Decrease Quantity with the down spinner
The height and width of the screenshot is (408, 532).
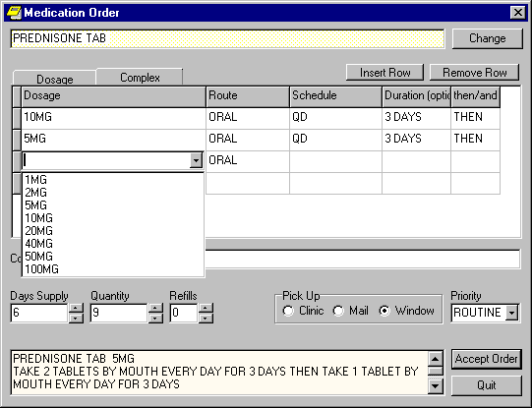[155, 319]
